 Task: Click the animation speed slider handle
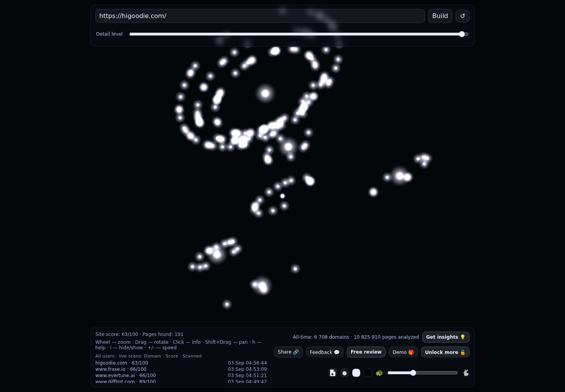click(413, 373)
